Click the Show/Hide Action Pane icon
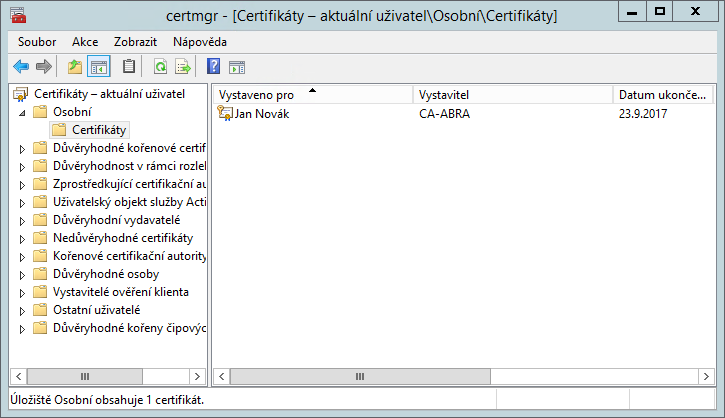 (237, 67)
